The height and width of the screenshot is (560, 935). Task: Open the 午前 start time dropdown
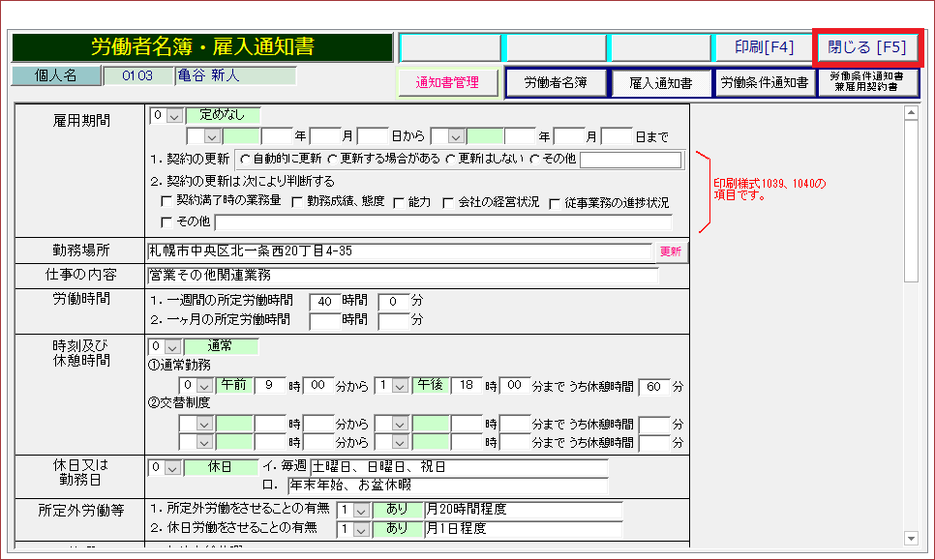click(204, 385)
